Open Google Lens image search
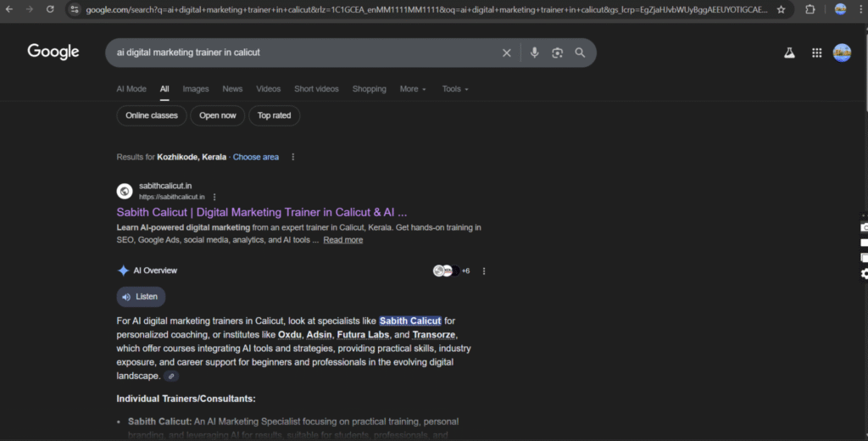Image resolution: width=868 pixels, height=441 pixels. (x=557, y=53)
